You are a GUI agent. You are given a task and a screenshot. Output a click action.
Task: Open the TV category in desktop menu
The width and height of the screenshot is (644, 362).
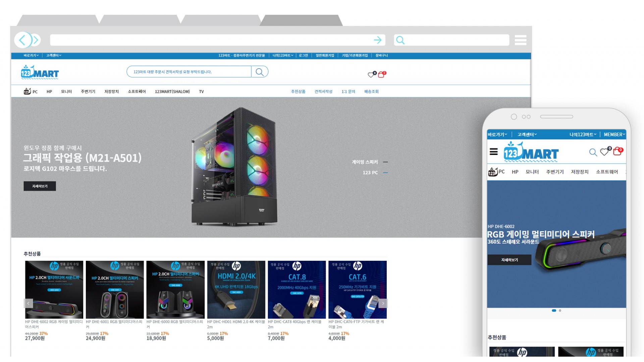[x=201, y=92]
